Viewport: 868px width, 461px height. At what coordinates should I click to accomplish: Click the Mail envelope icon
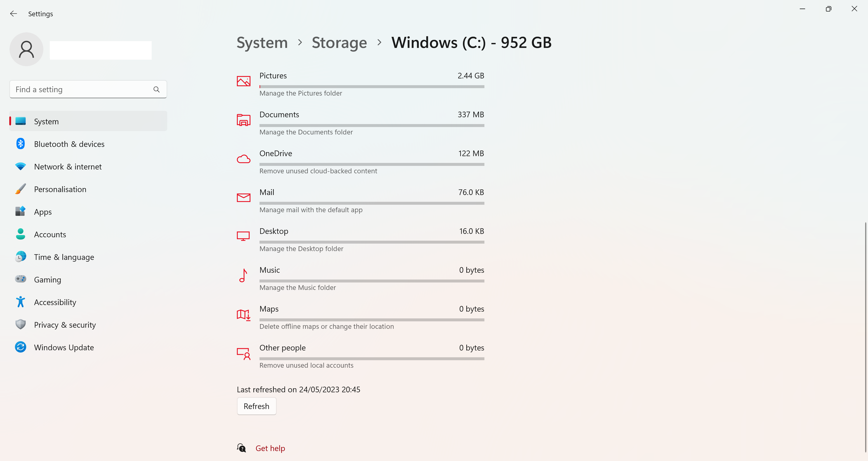[243, 198]
